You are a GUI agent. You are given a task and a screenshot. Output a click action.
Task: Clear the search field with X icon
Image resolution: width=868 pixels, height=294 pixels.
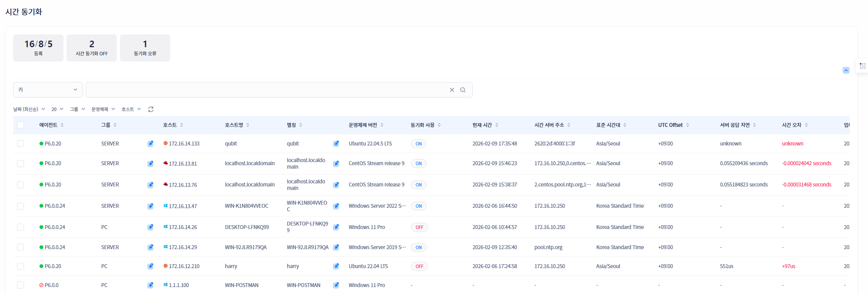pos(452,90)
